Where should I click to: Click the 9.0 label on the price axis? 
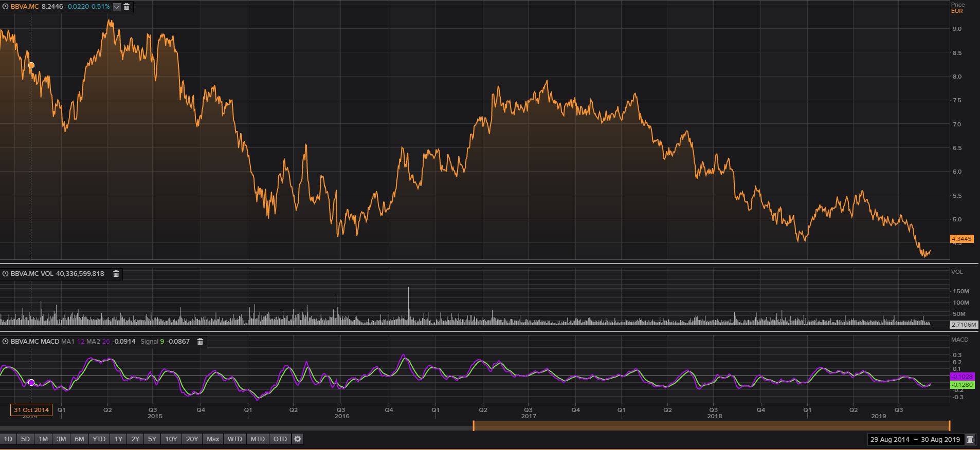[957, 29]
